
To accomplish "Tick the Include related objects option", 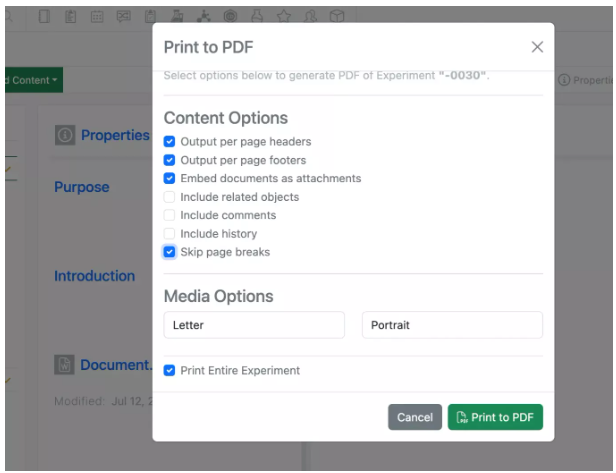I will click(x=170, y=197).
